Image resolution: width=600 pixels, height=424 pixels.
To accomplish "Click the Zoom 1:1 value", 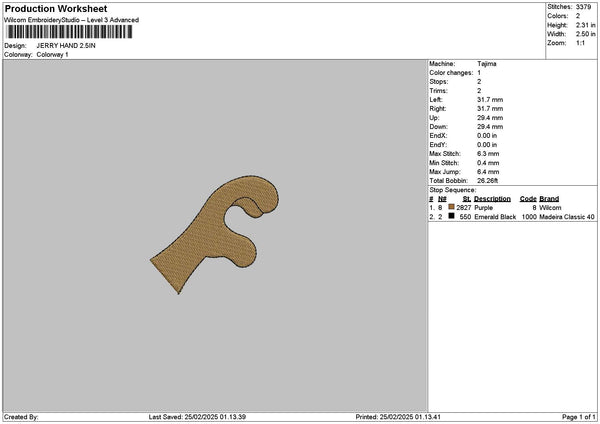I will coord(583,43).
